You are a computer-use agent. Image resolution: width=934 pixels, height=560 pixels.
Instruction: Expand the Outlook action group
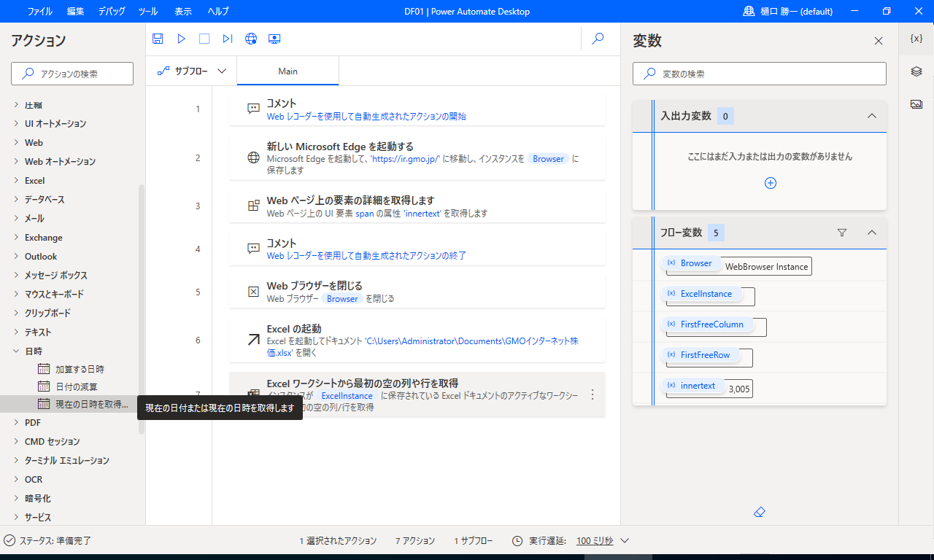pyautogui.click(x=17, y=256)
